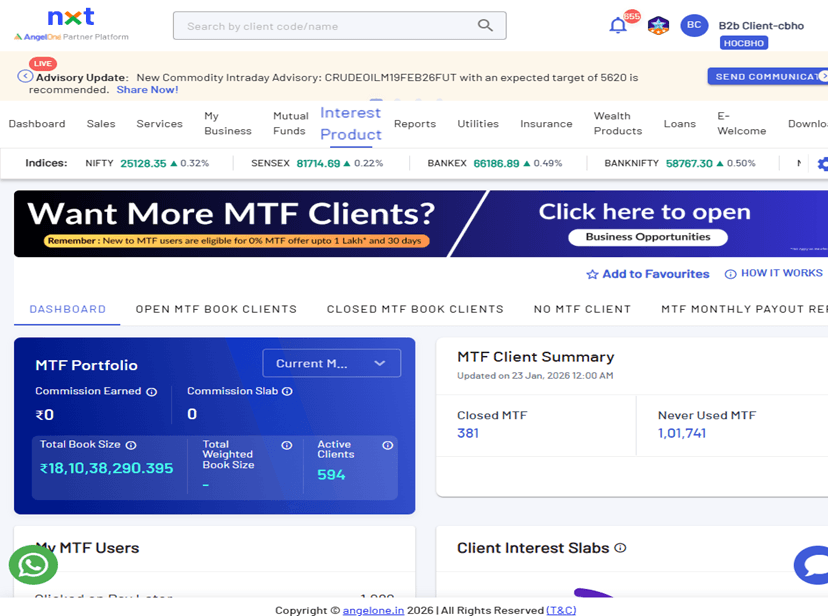Screen dimensions: 828x616
Task: Click the Want More MTF Clients banner
Action: pyautogui.click(x=421, y=224)
